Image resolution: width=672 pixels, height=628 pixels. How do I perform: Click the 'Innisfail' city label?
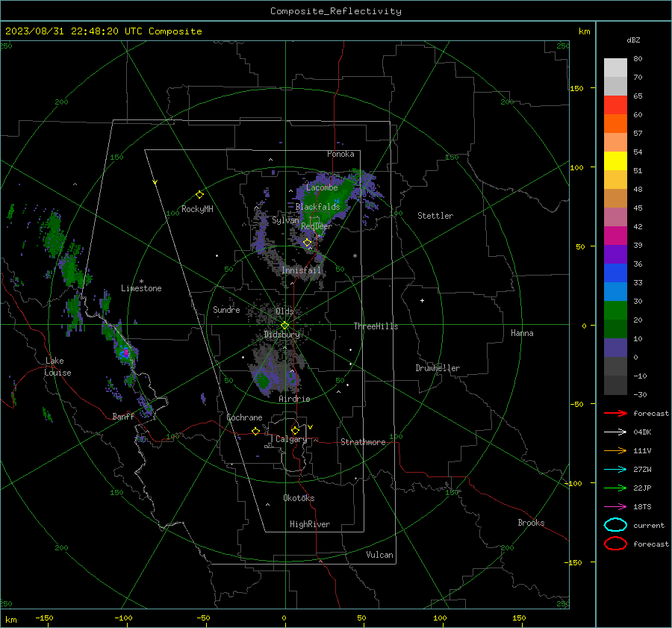tap(301, 270)
